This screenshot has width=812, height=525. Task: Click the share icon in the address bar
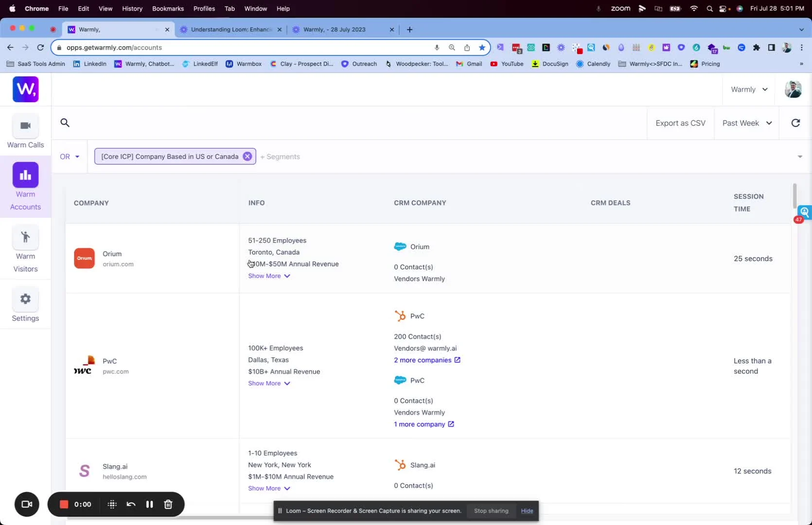pos(467,48)
